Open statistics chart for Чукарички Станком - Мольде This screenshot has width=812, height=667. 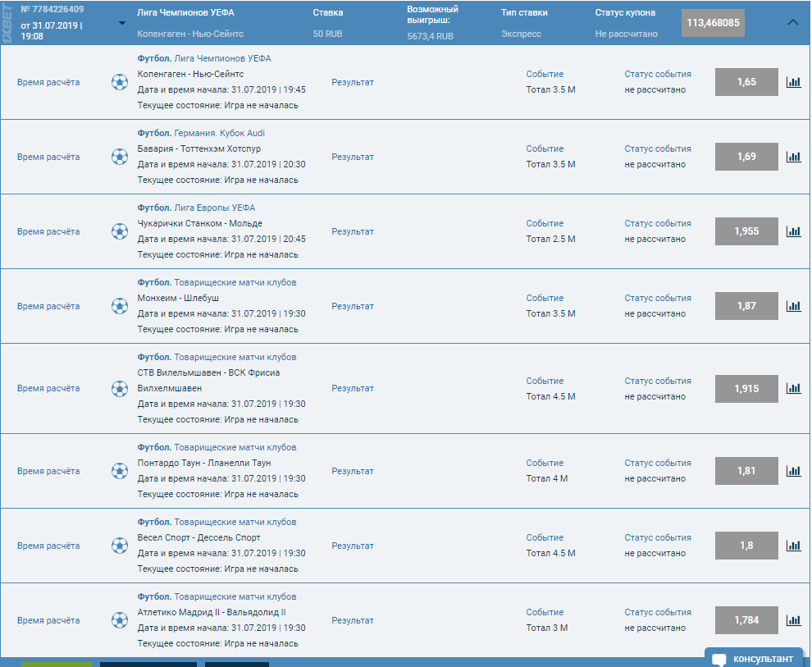pyautogui.click(x=793, y=231)
